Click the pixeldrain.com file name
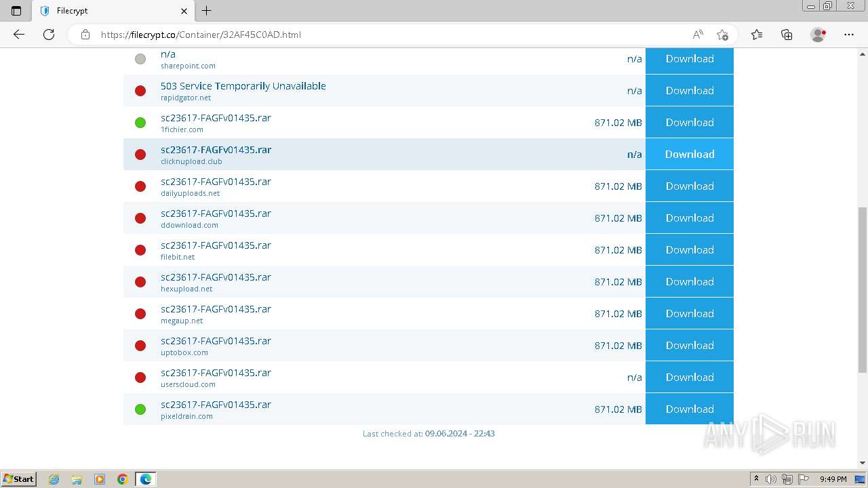 (x=216, y=405)
